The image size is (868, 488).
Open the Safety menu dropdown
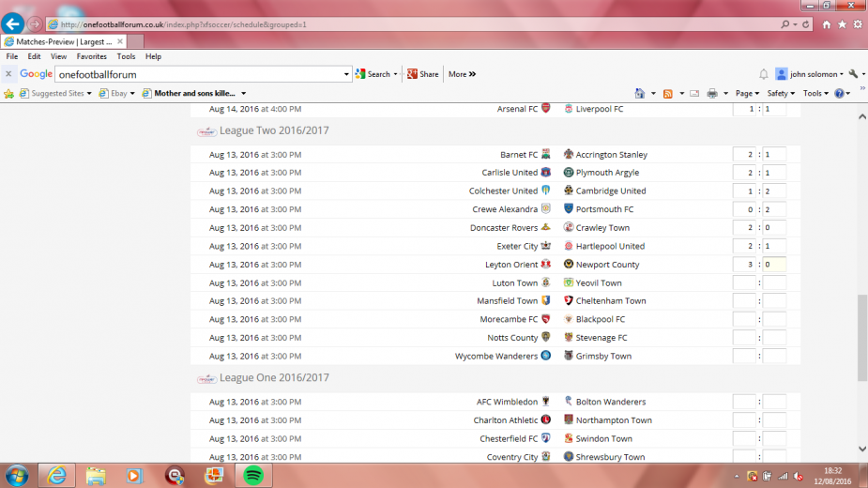coord(781,94)
